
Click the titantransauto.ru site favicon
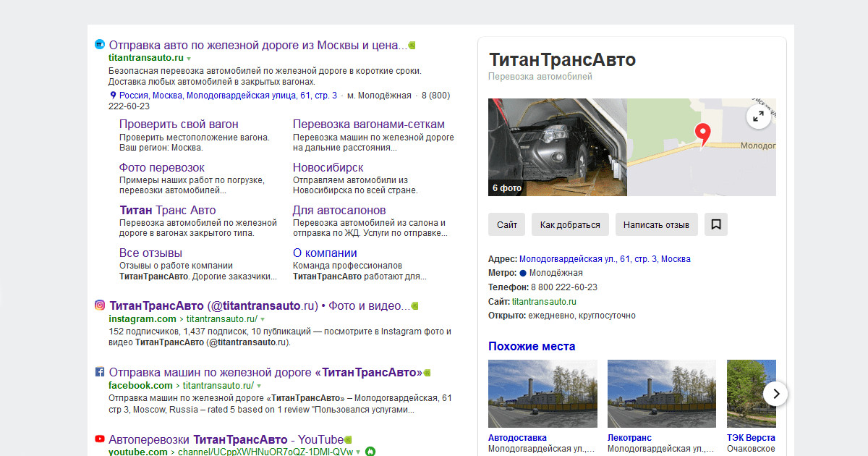[100, 45]
